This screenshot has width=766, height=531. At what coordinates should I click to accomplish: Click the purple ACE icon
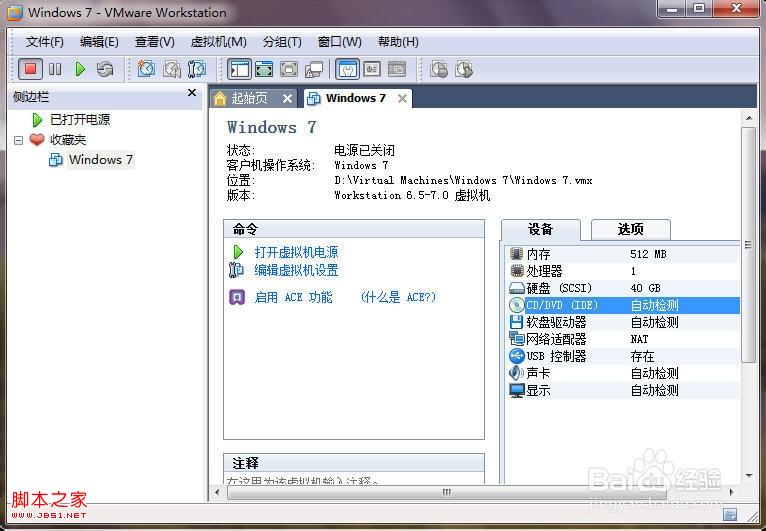click(237, 297)
